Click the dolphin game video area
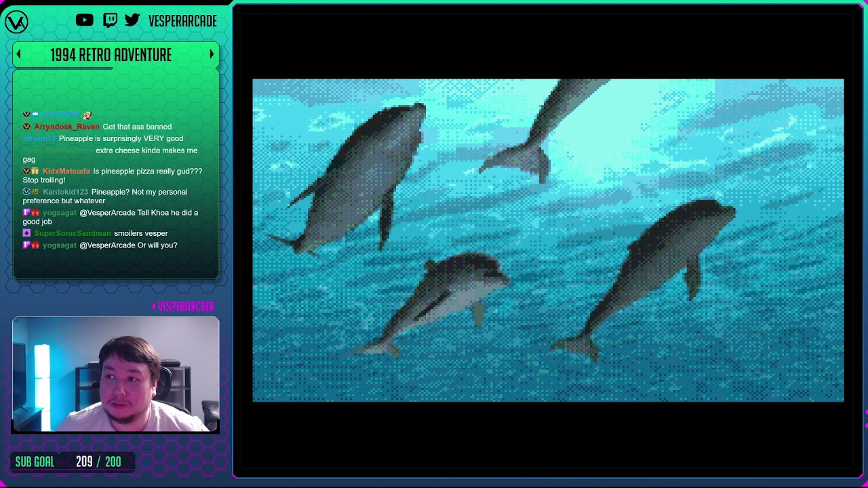868x488 pixels. [x=548, y=241]
